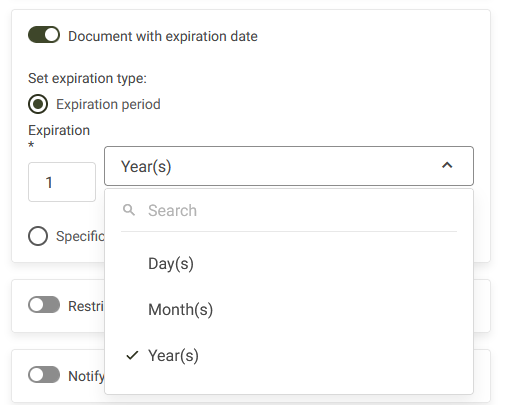This screenshot has height=405, width=507.
Task: Click the Expiration period label text
Action: pyautogui.click(x=108, y=104)
